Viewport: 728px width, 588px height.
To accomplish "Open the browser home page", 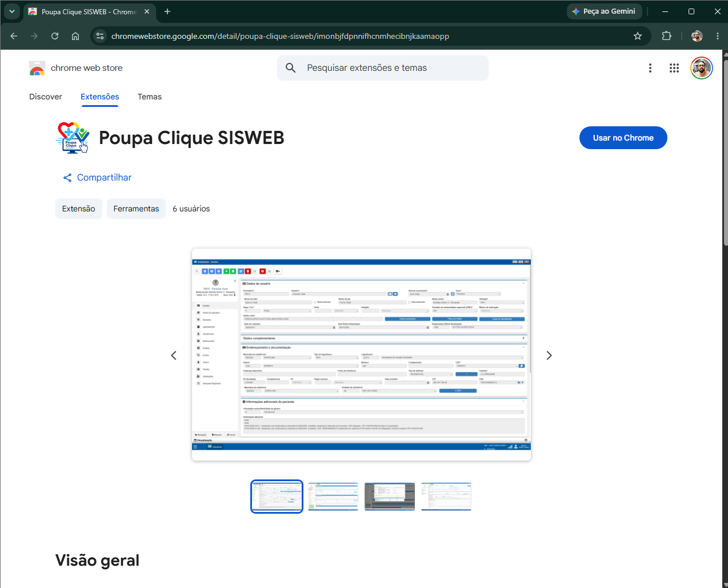I will pyautogui.click(x=75, y=36).
